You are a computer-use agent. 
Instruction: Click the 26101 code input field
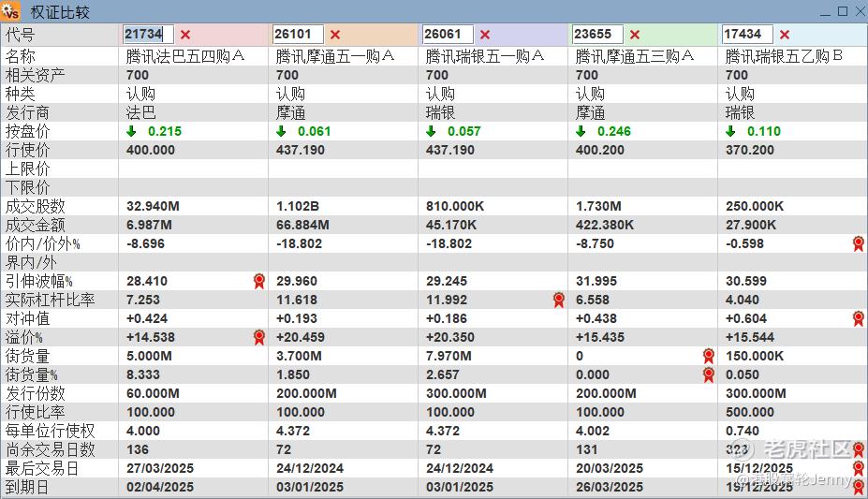click(299, 35)
